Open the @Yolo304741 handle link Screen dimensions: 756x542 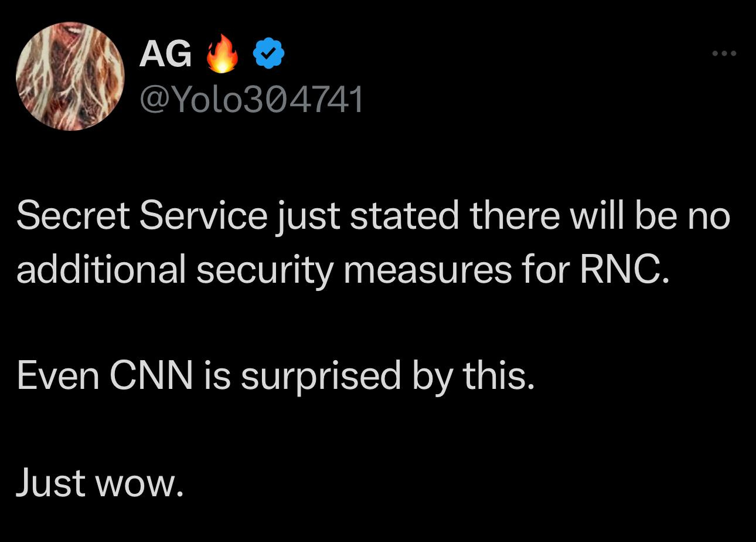[x=251, y=99]
